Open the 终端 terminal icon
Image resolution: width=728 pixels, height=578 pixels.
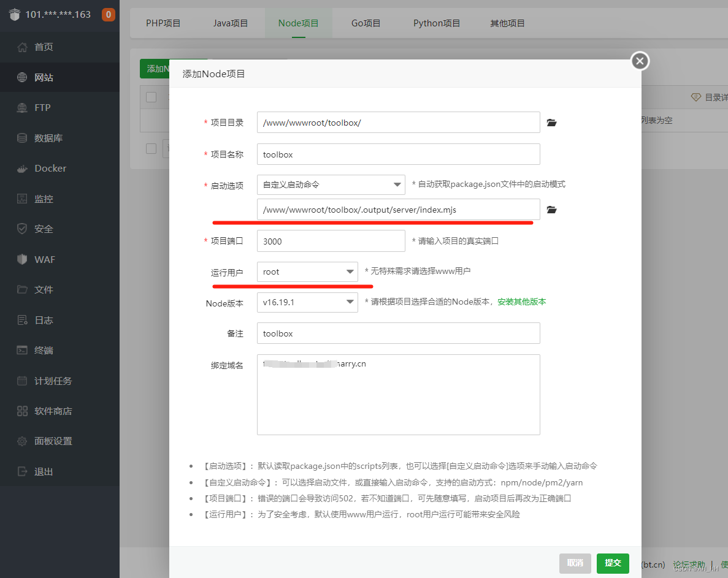(x=22, y=350)
